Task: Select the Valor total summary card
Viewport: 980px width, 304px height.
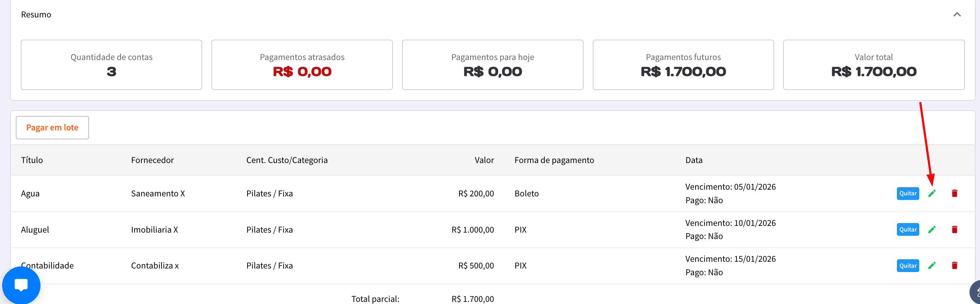Action: coord(873,65)
